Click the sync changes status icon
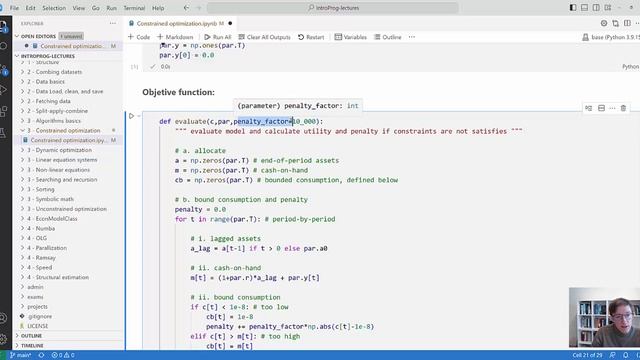Screen dimensions: 640x360 [41, 355]
